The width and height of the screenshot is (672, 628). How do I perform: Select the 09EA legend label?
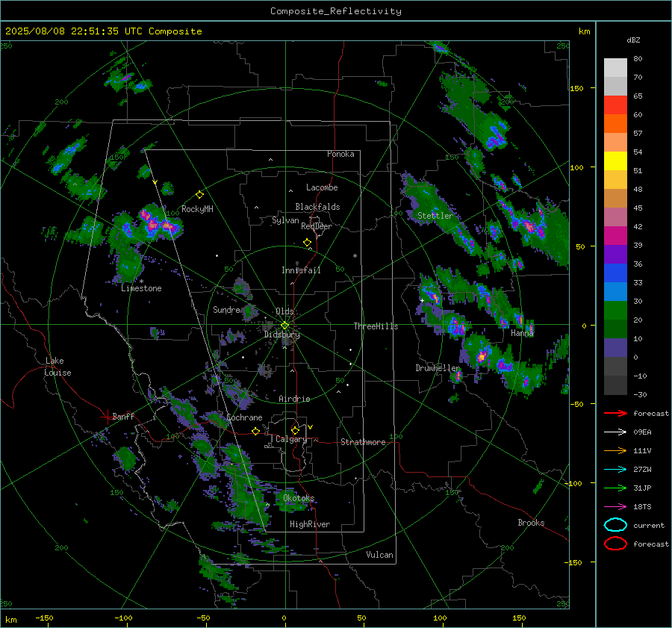click(642, 432)
